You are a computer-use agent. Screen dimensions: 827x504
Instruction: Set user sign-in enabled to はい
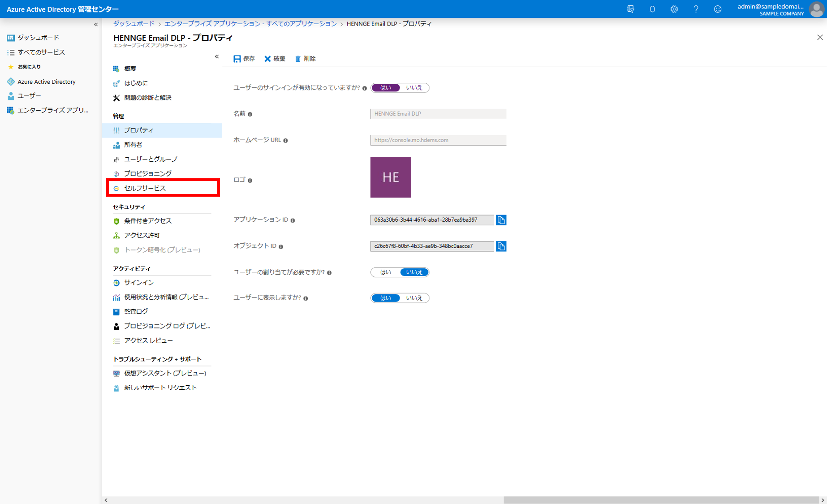[386, 88]
